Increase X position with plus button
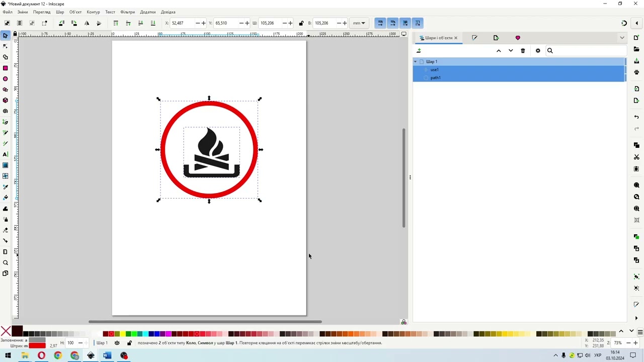 point(203,23)
